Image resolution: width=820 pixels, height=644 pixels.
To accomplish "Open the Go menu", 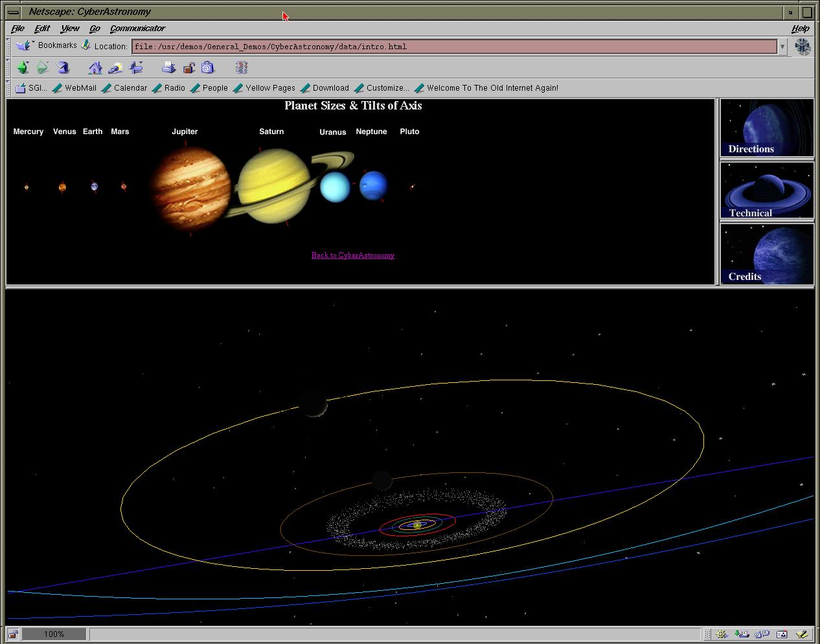I will [95, 29].
